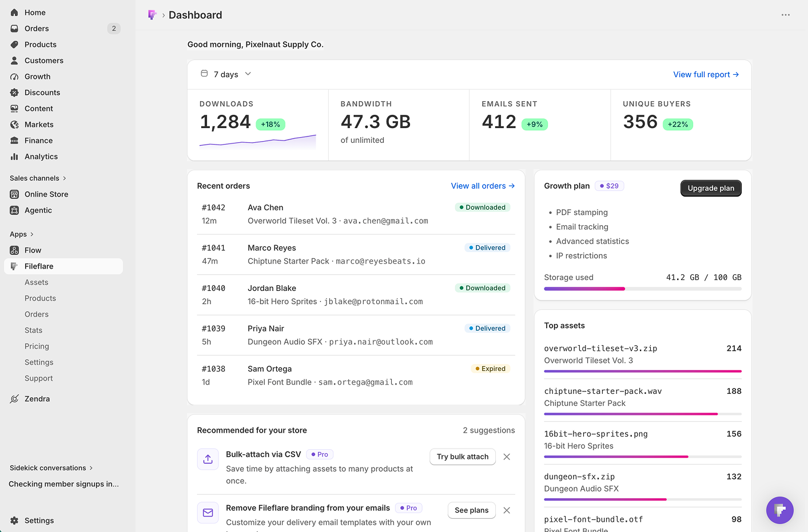This screenshot has width=808, height=532.
Task: Click the envelope icon for Remove Fileflare branding
Action: point(208,513)
